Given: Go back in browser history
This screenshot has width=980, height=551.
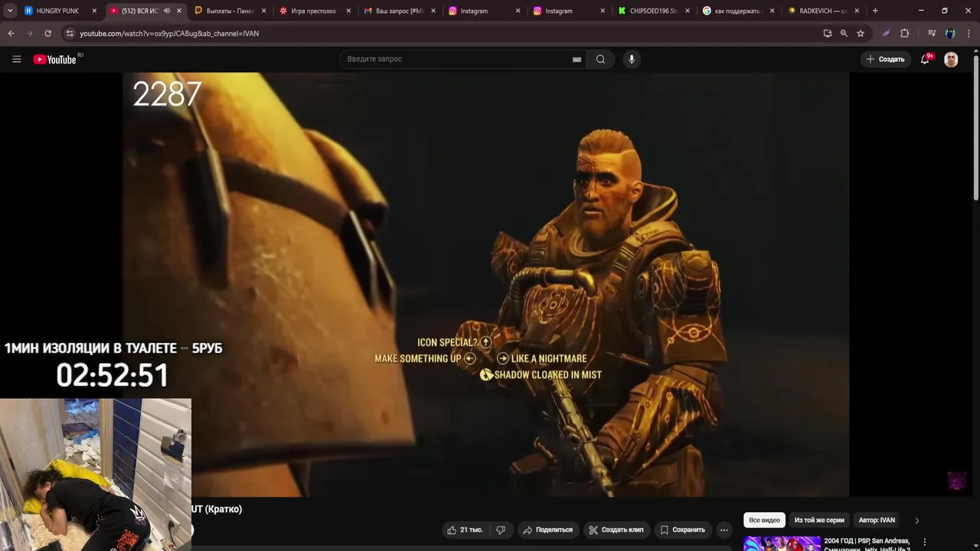Looking at the screenshot, I should click(11, 34).
